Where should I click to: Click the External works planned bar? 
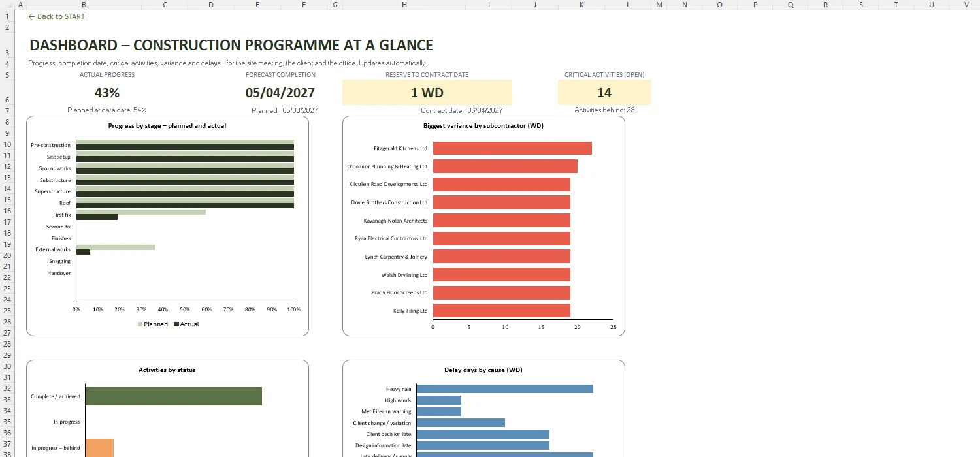click(x=116, y=247)
